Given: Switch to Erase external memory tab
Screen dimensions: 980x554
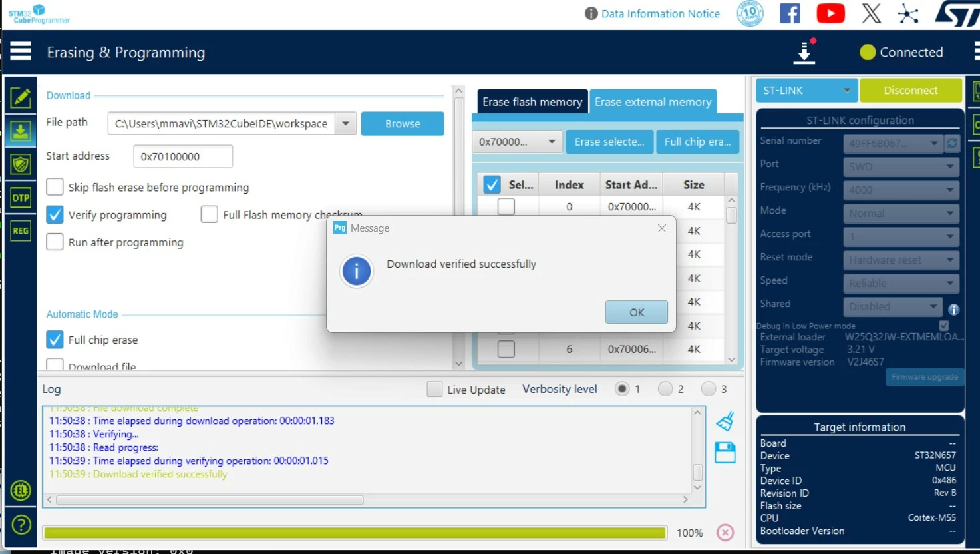Looking at the screenshot, I should pyautogui.click(x=653, y=101).
